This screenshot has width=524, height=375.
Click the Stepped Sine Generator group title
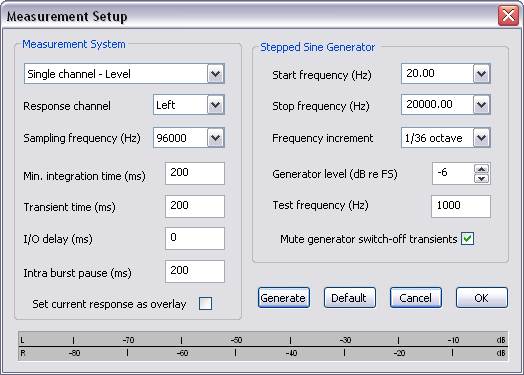coord(317,47)
